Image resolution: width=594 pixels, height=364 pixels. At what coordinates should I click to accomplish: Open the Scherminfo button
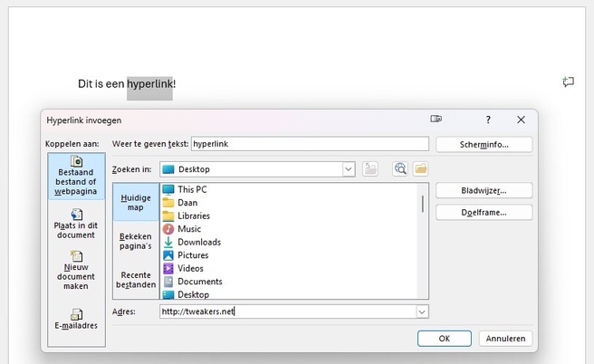484,145
